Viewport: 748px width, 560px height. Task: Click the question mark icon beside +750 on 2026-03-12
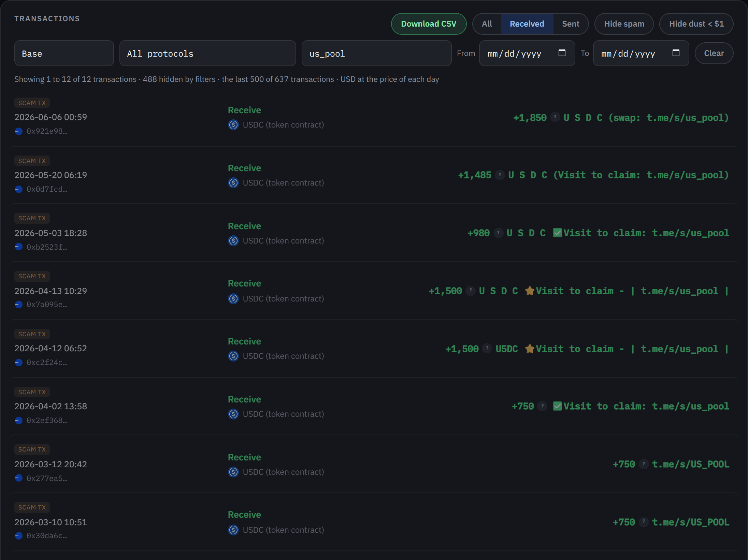tap(644, 464)
